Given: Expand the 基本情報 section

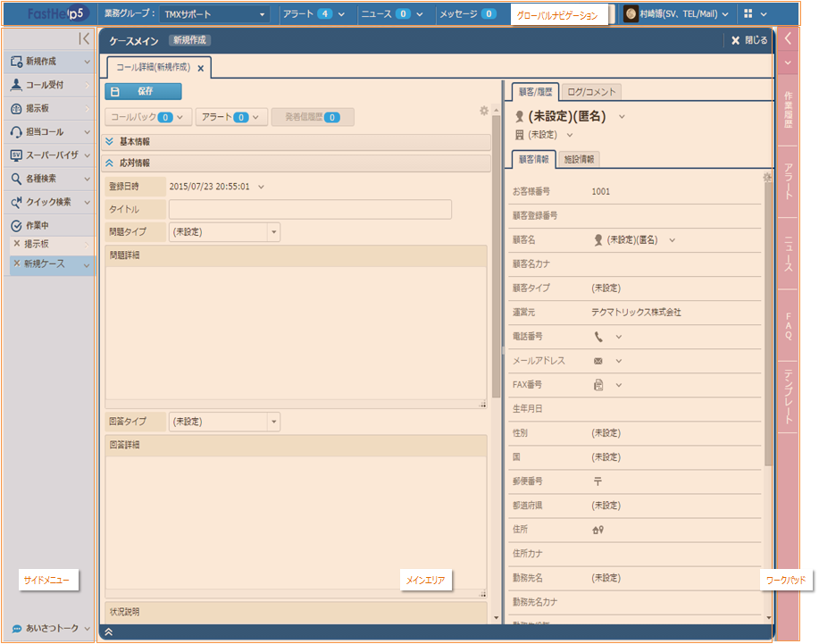Looking at the screenshot, I should tap(110, 141).
